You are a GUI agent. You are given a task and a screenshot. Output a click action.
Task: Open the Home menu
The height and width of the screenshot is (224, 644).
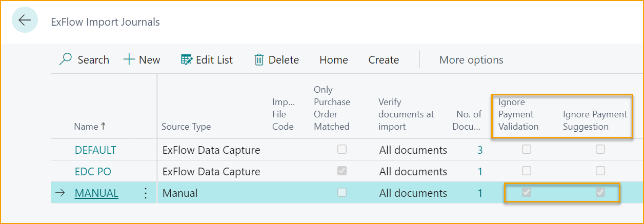pos(334,60)
